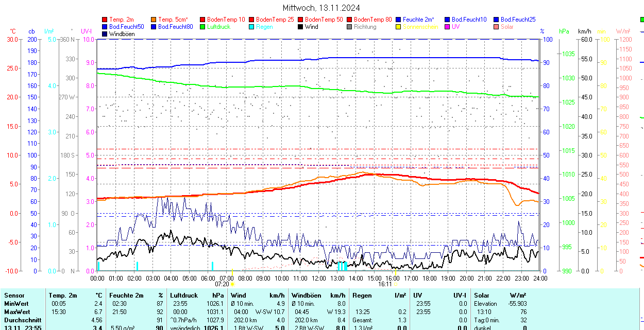This screenshot has height=330, width=644.
Task: Click the Windböen column header in table
Action: tap(307, 296)
